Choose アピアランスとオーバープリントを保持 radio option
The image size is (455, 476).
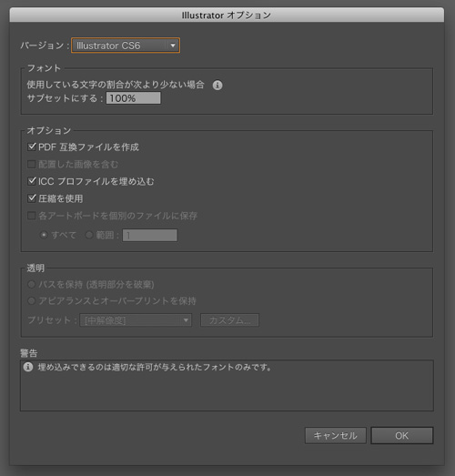(x=31, y=301)
